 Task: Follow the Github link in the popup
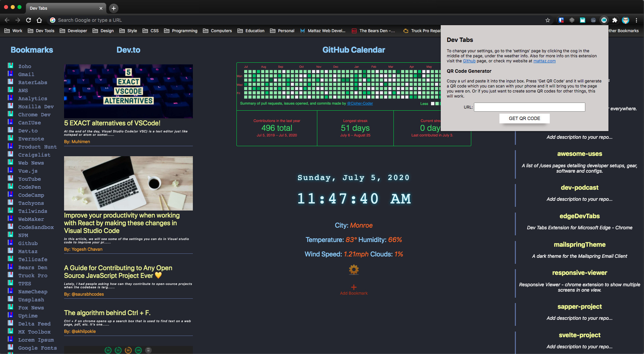pos(469,61)
